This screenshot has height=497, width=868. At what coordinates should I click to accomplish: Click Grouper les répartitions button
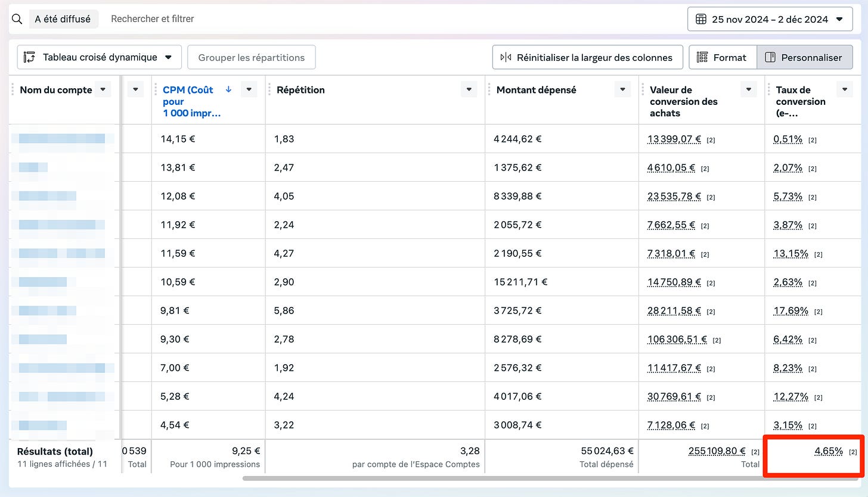pos(252,57)
